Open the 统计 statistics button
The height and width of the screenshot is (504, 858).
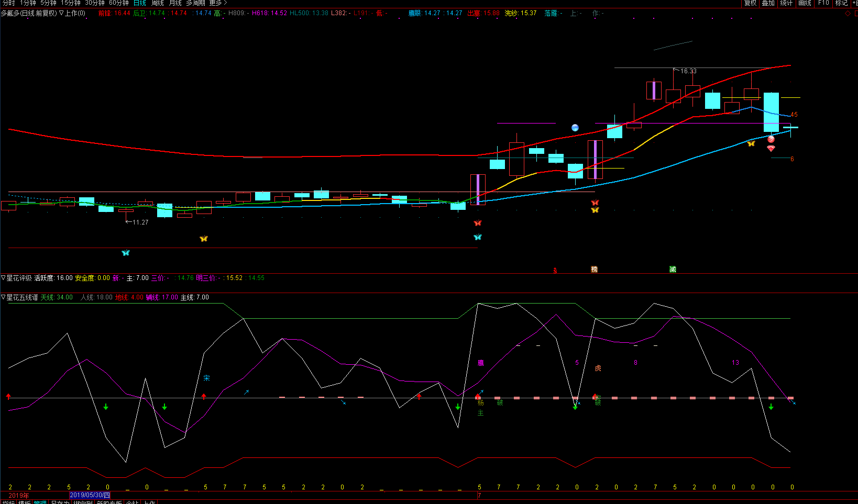(x=786, y=3)
